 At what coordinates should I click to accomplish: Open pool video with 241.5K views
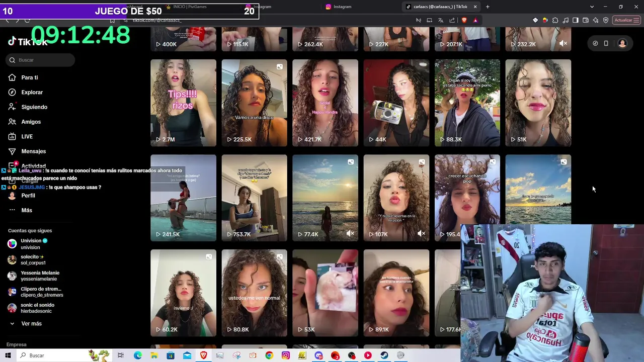click(x=183, y=198)
